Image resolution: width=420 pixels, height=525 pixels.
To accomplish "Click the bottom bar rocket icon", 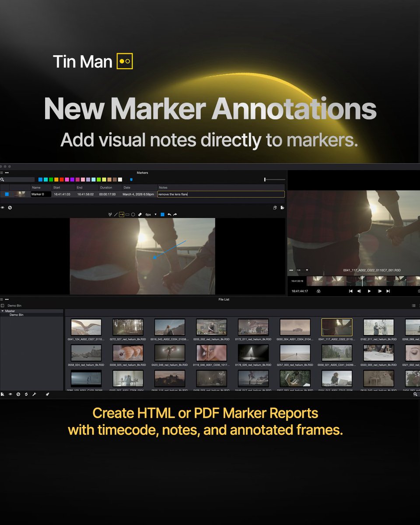I will tap(47, 394).
